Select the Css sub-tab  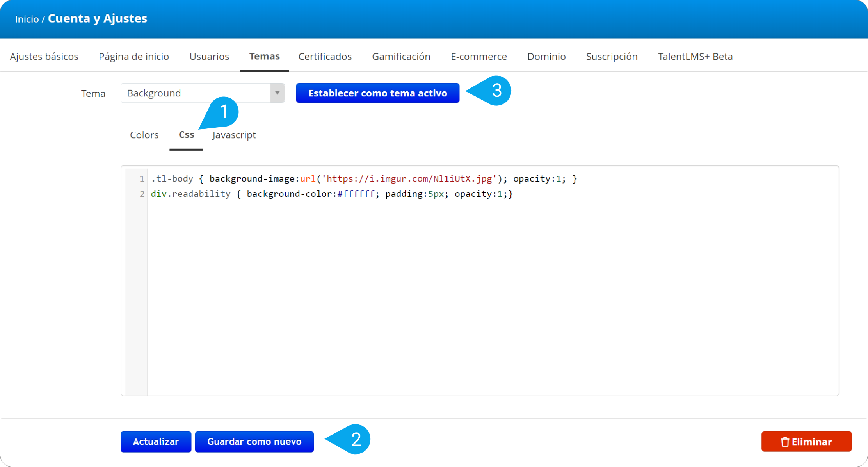186,135
